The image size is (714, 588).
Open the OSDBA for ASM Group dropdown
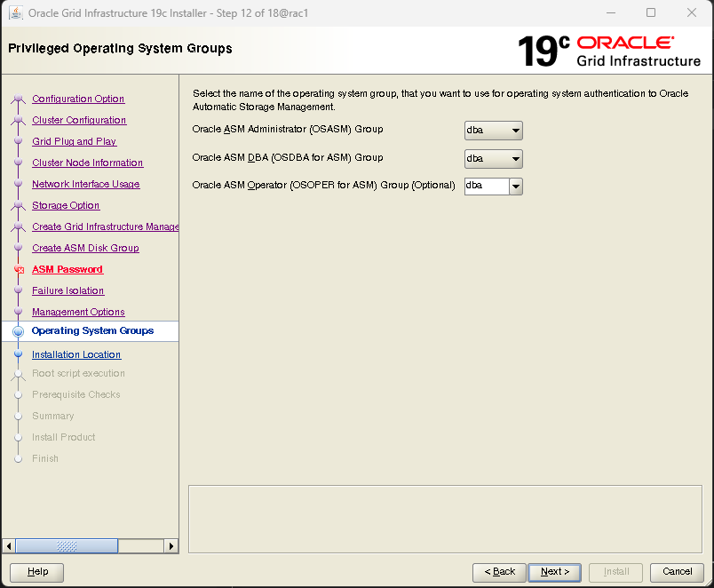coord(493,159)
